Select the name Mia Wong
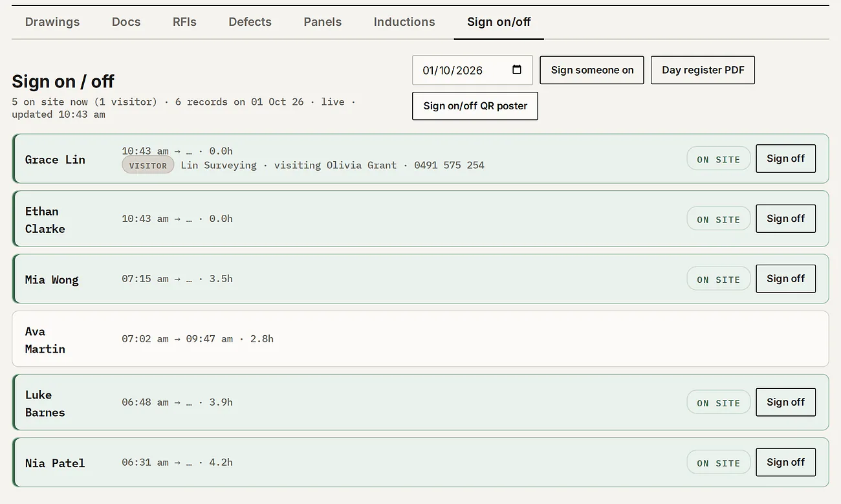The image size is (841, 504). click(52, 279)
